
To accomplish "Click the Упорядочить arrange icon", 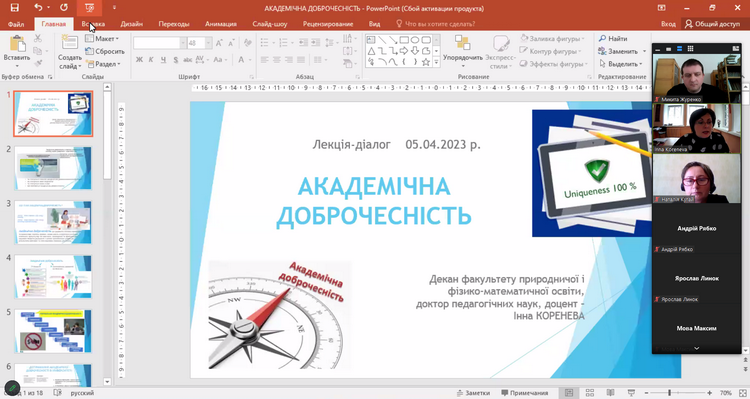I will click(x=462, y=43).
